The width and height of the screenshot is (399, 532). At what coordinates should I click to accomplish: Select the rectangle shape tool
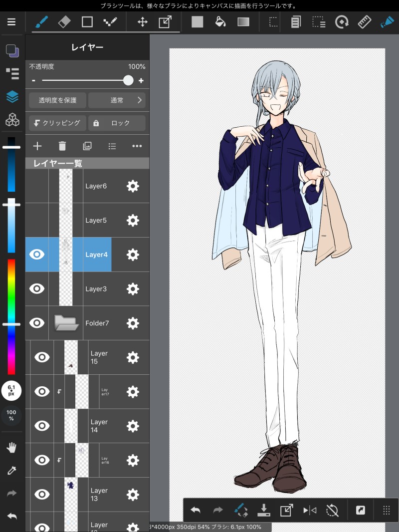click(x=87, y=22)
